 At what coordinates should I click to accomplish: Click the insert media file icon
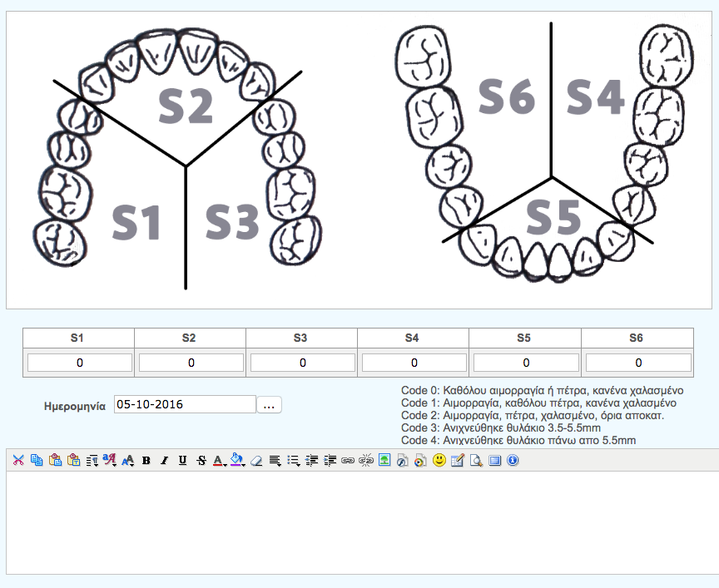click(x=420, y=460)
